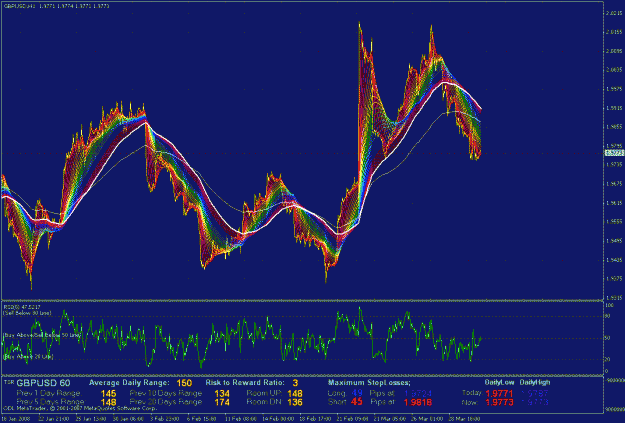
Task: Click the 6 Feb 15:00 time axis label
Action: (x=199, y=419)
